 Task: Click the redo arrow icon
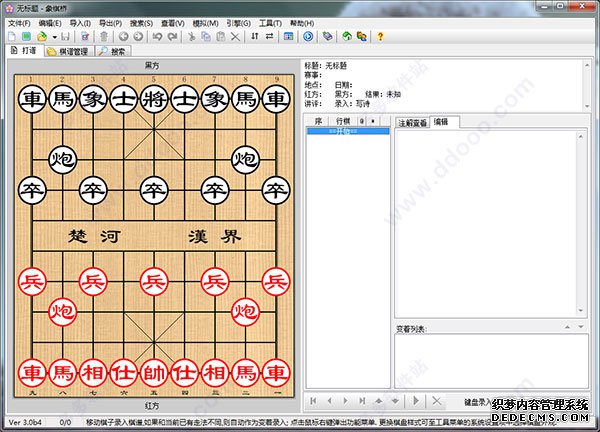coord(173,37)
